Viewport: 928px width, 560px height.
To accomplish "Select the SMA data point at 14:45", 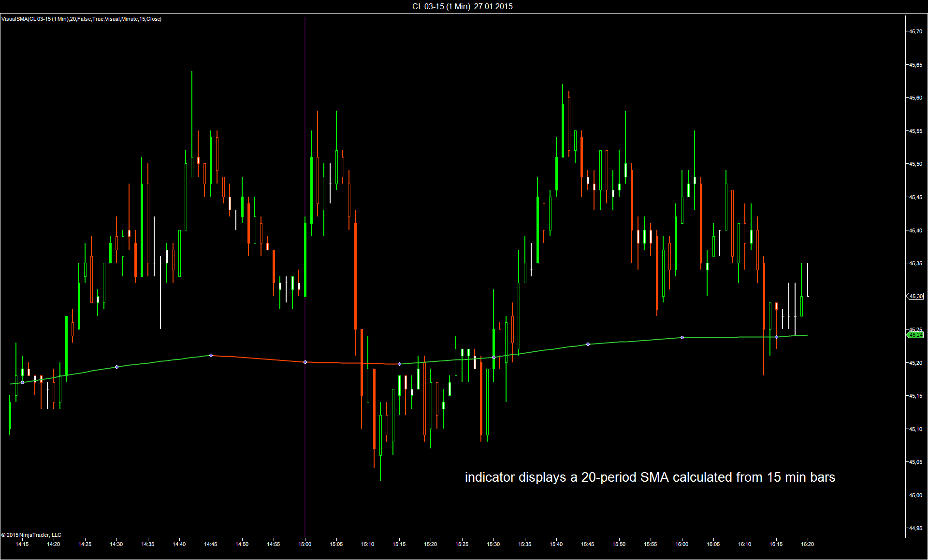I will [211, 356].
